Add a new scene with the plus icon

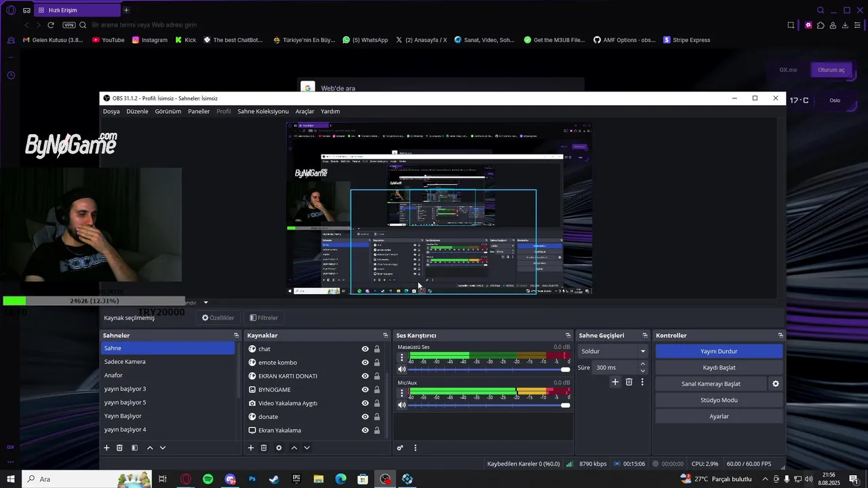106,448
